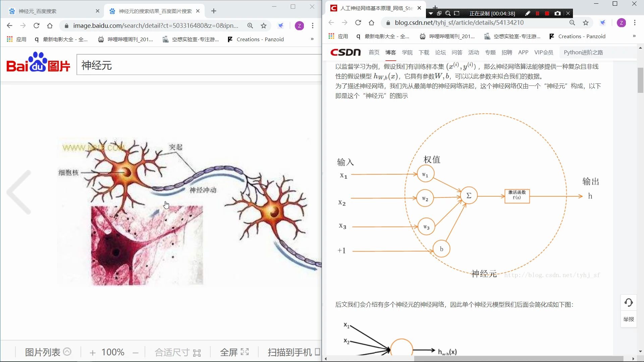Open home page in Baidu window
The width and height of the screenshot is (644, 362).
pos(50,25)
